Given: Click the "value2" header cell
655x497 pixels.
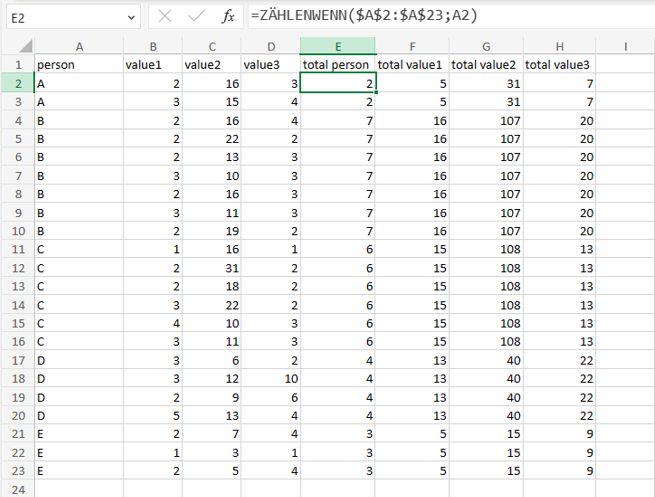Looking at the screenshot, I should pyautogui.click(x=212, y=65).
